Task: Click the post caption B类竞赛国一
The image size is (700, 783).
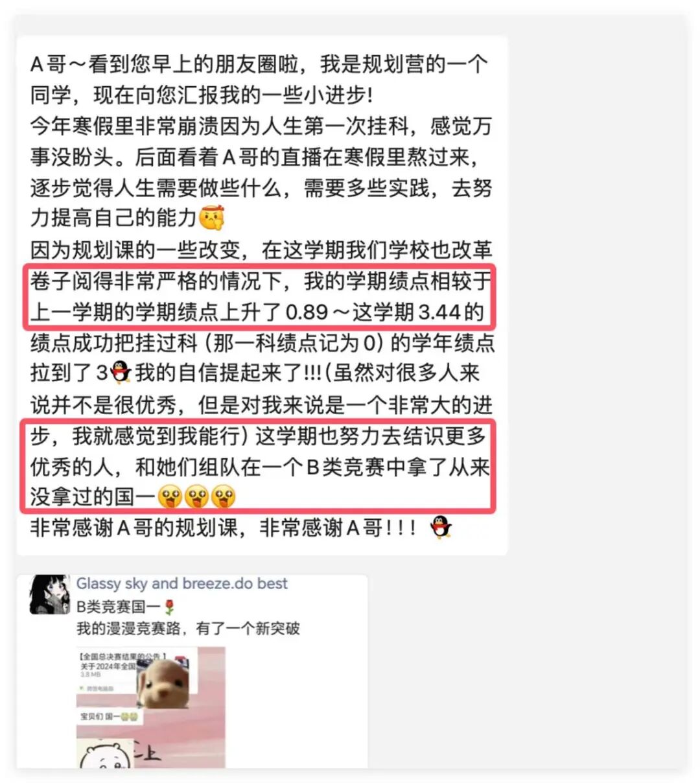Action: [x=119, y=607]
